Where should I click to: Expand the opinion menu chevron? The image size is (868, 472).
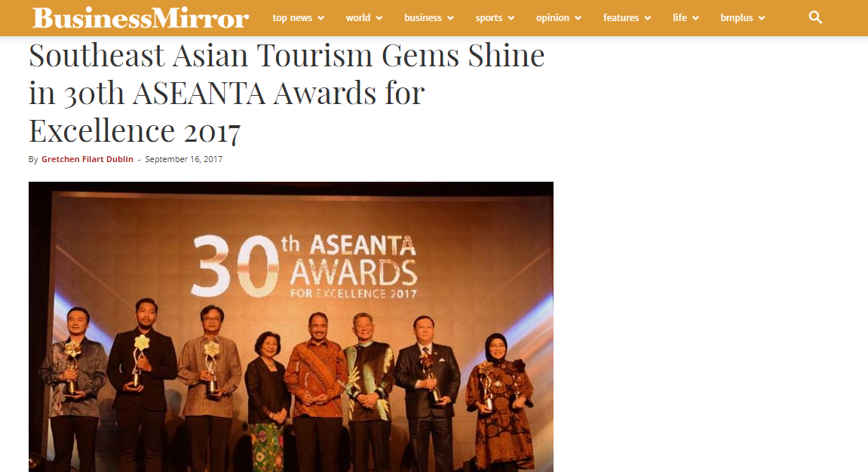coord(578,18)
